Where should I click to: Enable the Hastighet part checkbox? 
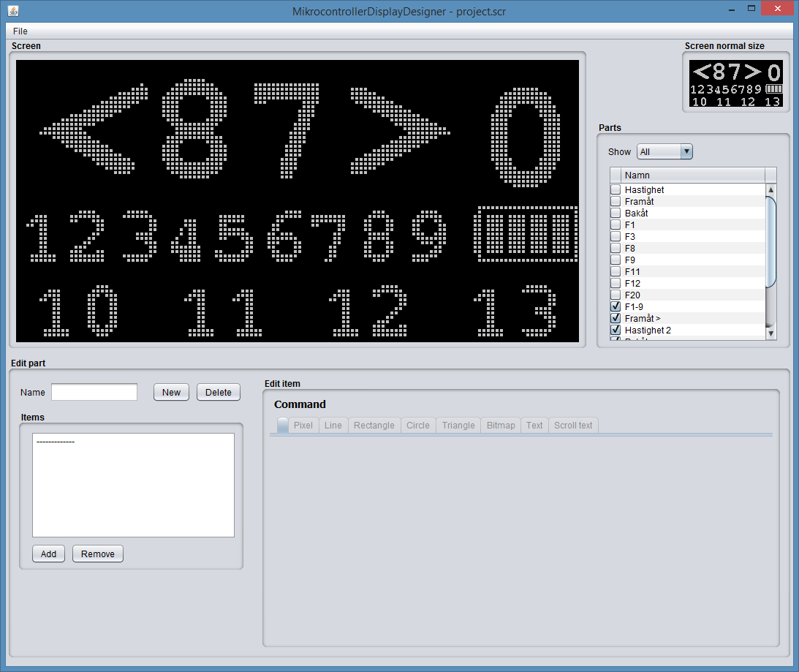click(x=616, y=189)
